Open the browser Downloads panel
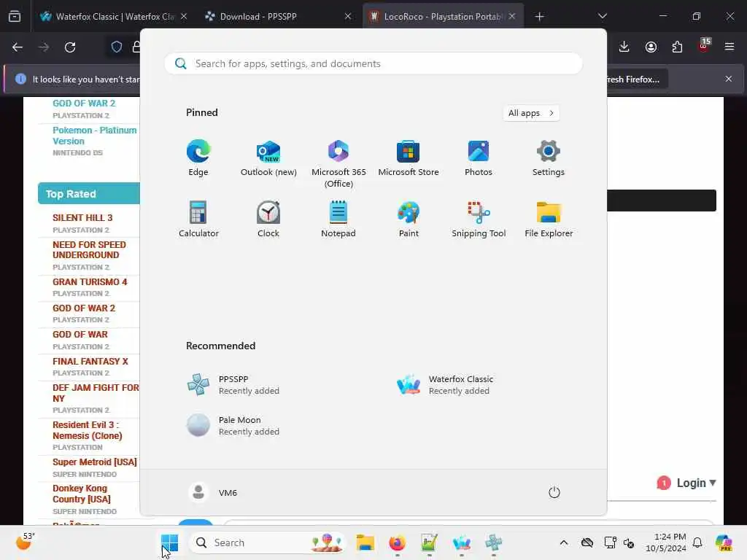This screenshot has height=560, width=747. tap(624, 47)
